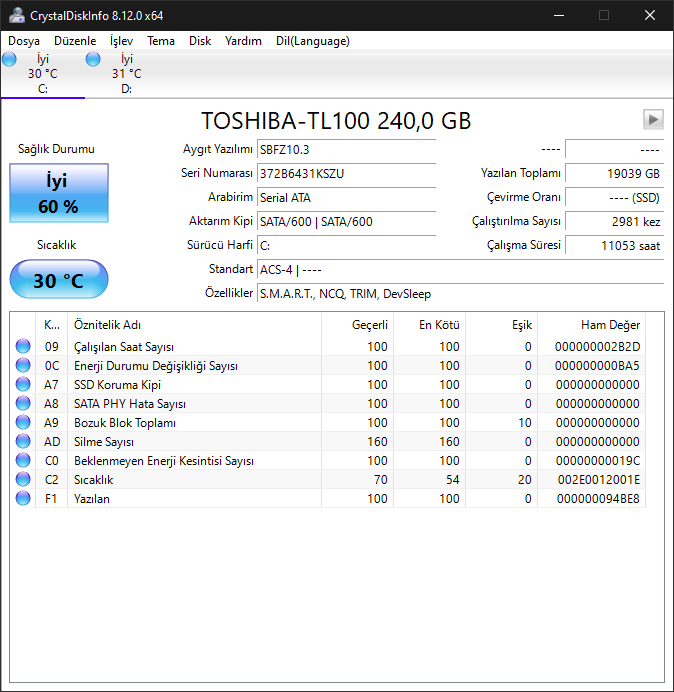This screenshot has height=692, width=674.
Task: Click status orb for Sıcaklık attribute row
Action: click(23, 479)
